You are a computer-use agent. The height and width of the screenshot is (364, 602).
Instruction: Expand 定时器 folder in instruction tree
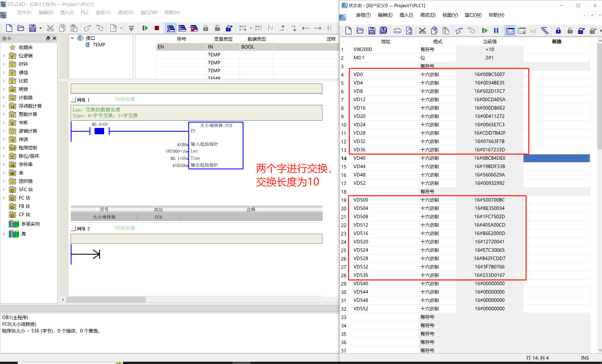click(x=4, y=181)
